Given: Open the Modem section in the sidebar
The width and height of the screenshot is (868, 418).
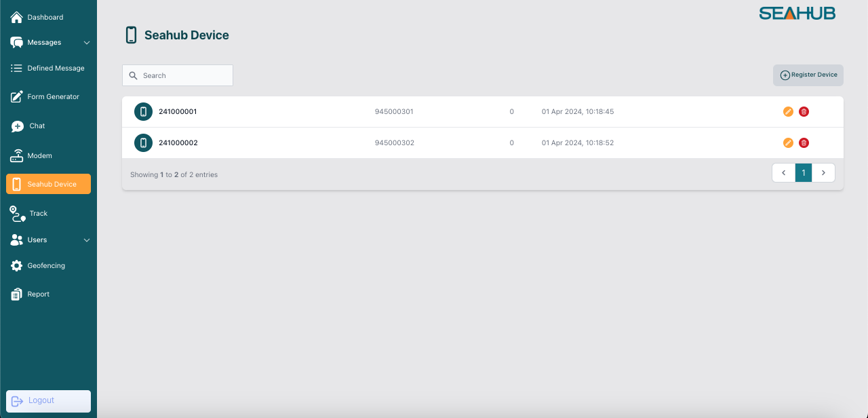Looking at the screenshot, I should click(39, 156).
